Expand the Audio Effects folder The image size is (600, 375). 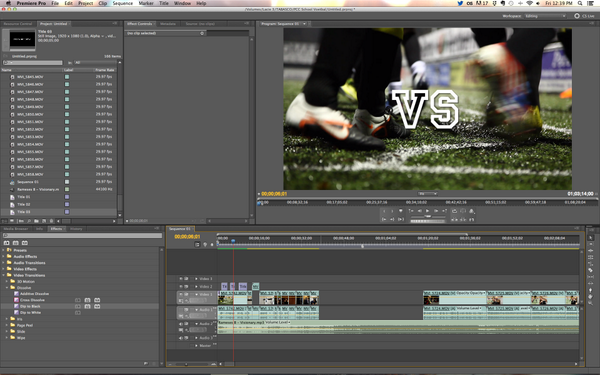click(x=3, y=256)
